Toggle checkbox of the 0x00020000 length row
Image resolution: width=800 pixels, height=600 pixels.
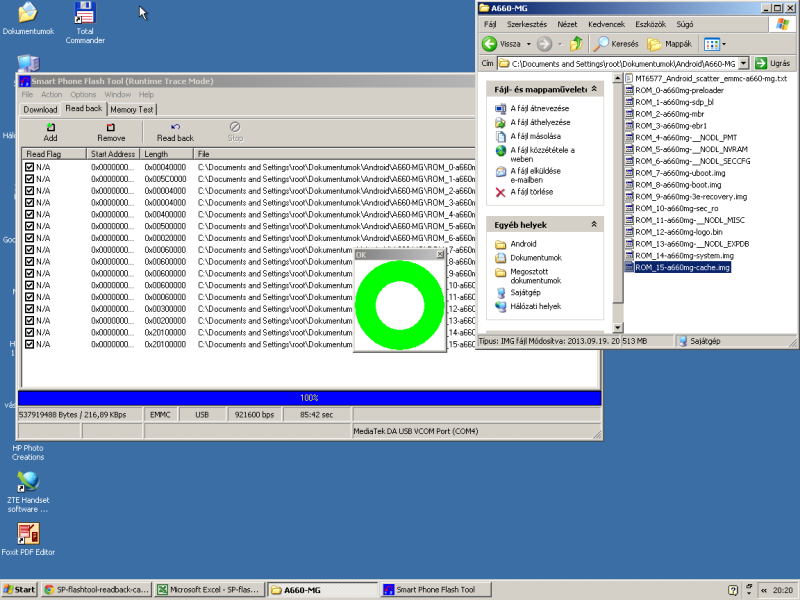pos(29,238)
